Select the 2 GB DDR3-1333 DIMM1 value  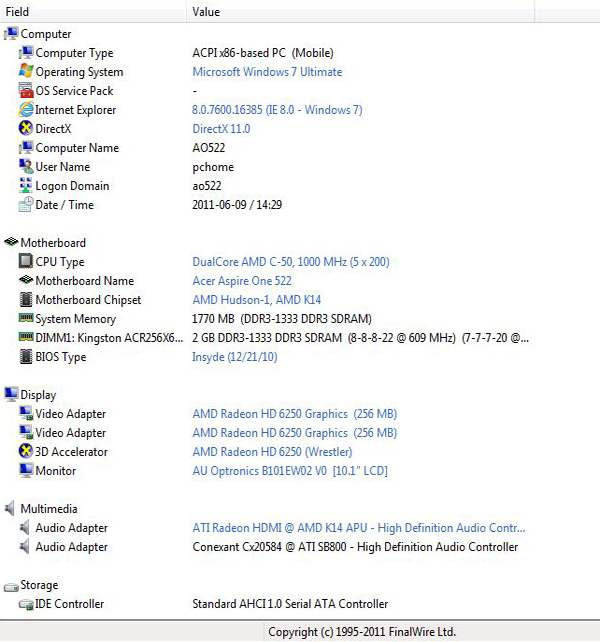click(360, 338)
